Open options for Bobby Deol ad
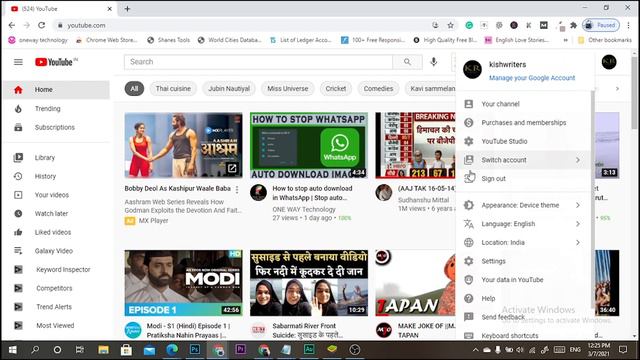Screen dimensions: 640x360 pyautogui.click(x=237, y=189)
